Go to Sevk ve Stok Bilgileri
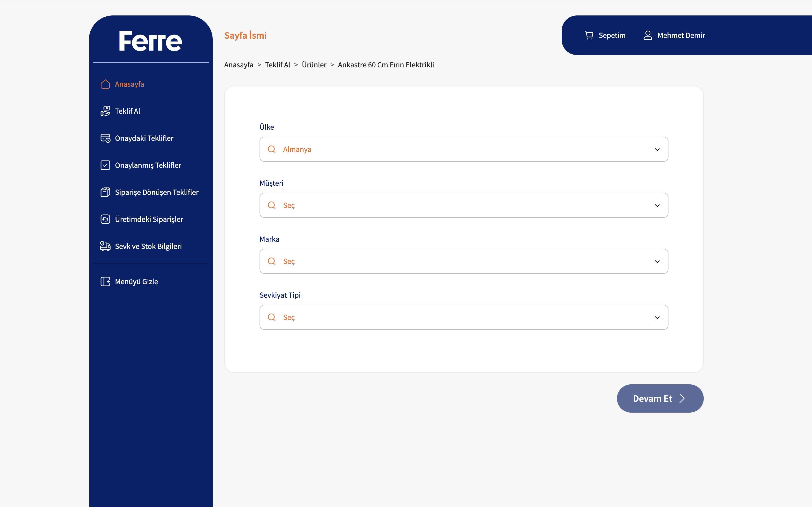Screen dimensions: 812x507 (148, 246)
